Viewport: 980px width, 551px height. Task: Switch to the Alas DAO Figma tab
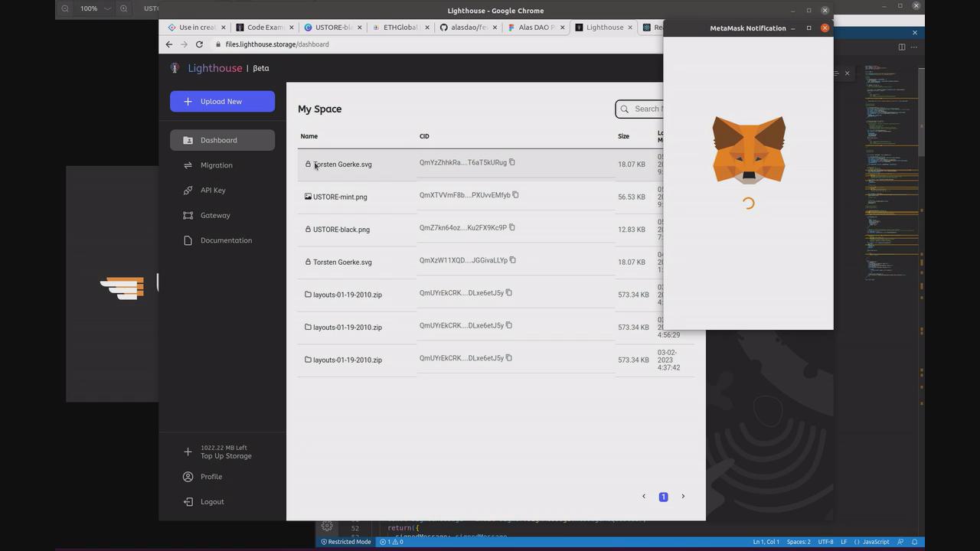click(536, 28)
